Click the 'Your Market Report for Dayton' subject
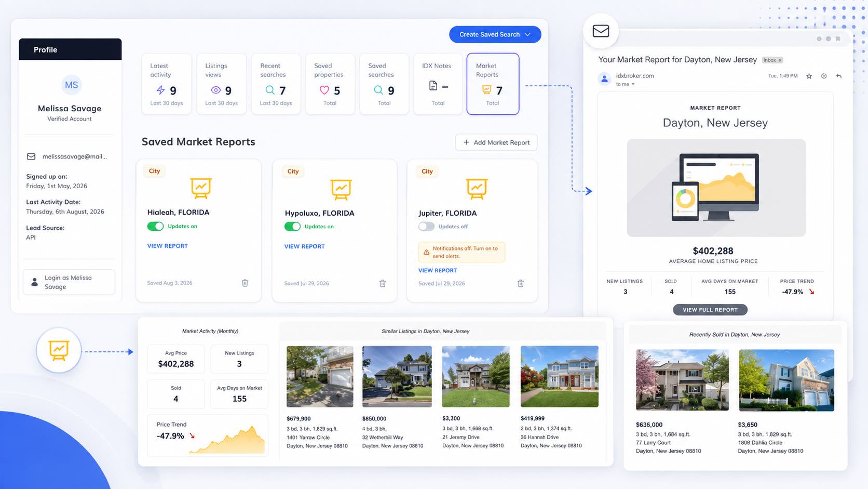The width and height of the screenshot is (868, 489). 677,60
